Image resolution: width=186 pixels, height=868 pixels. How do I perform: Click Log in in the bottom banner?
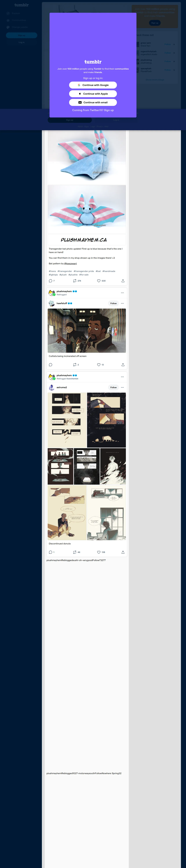116,120
